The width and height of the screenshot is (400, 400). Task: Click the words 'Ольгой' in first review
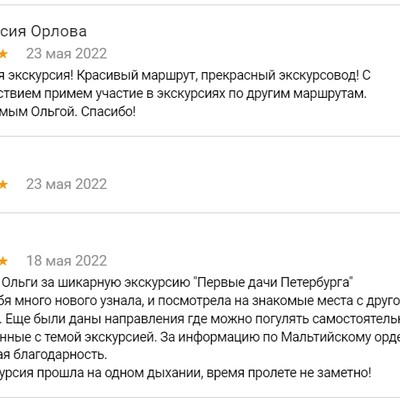(54, 112)
